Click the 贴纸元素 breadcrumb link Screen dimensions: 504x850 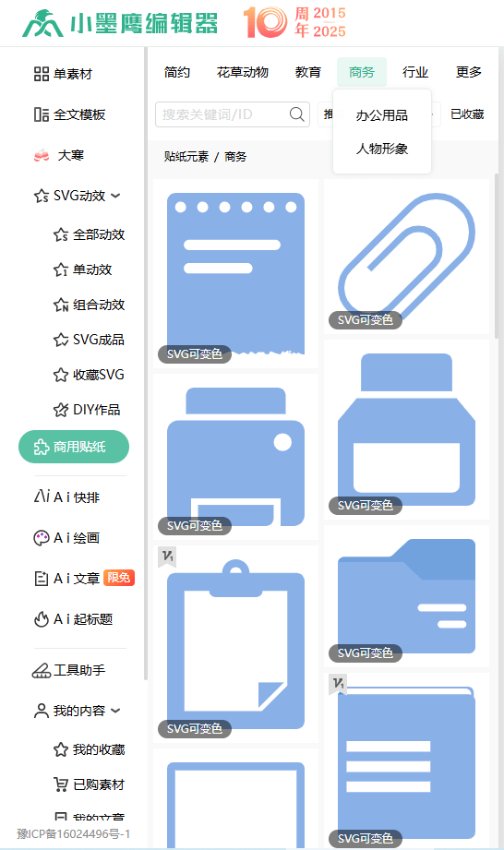click(x=186, y=157)
